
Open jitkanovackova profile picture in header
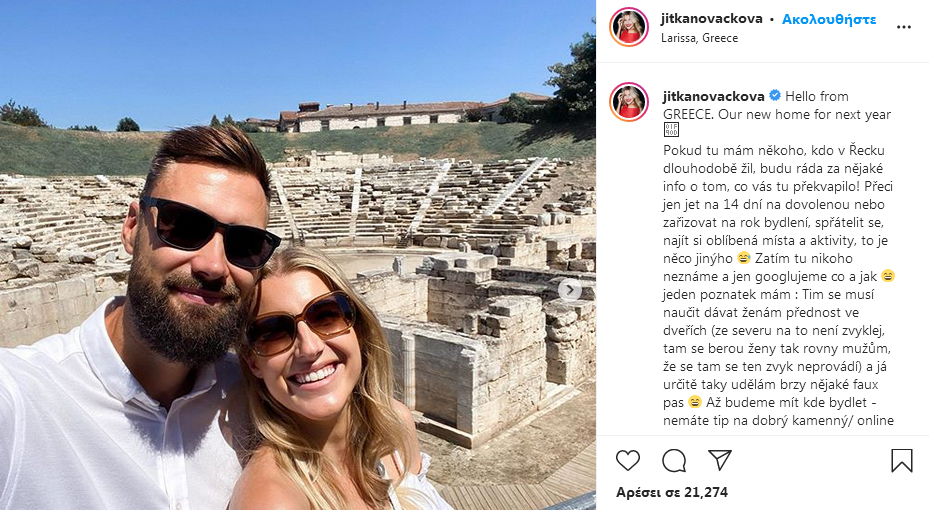click(x=629, y=27)
